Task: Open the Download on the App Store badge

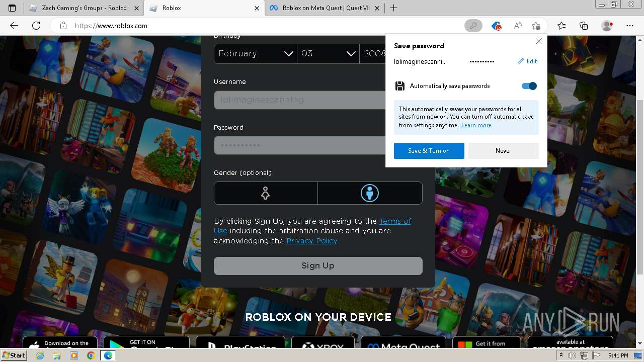Action: coord(60,343)
